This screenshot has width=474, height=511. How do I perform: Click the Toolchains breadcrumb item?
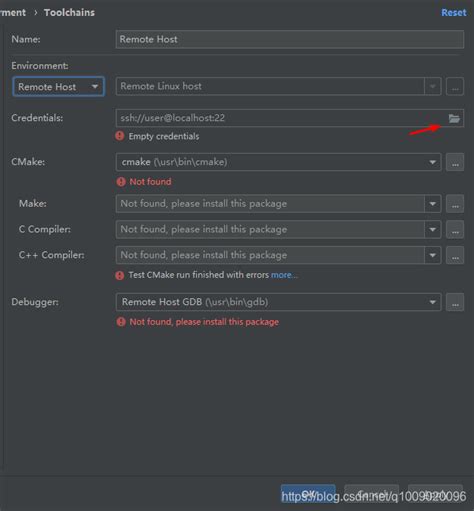click(69, 13)
